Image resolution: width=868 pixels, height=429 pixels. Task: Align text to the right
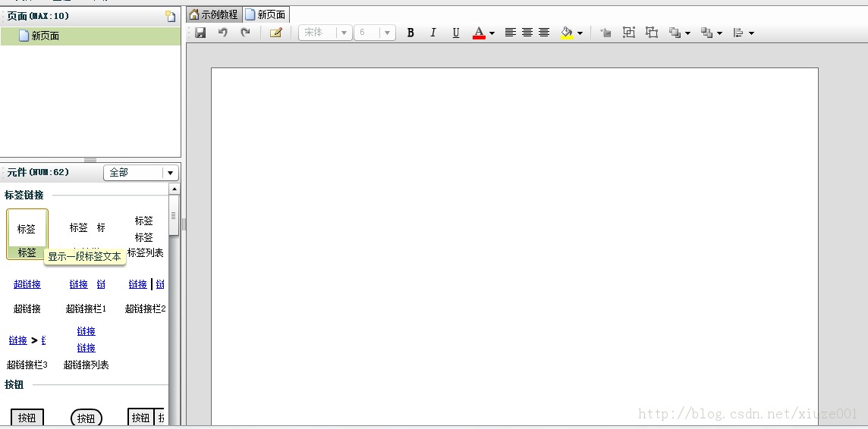click(544, 33)
